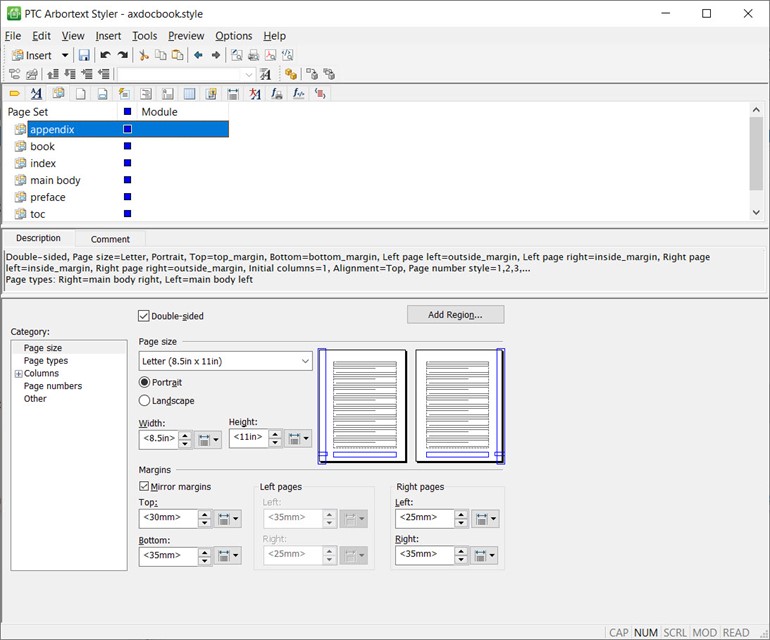Image resolution: width=770 pixels, height=640 pixels.
Task: Click the Preview Print icon with the printer
Action: point(253,55)
